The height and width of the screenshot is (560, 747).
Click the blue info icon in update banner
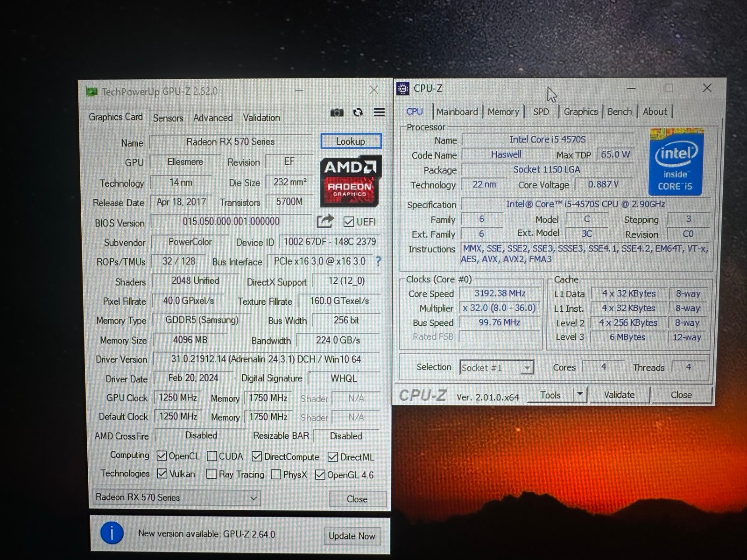(112, 533)
